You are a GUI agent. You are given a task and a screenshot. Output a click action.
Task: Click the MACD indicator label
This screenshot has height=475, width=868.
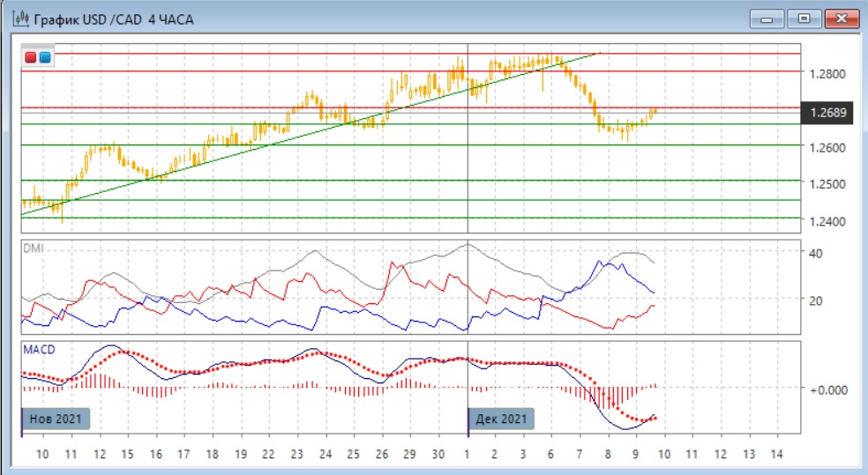tap(38, 350)
